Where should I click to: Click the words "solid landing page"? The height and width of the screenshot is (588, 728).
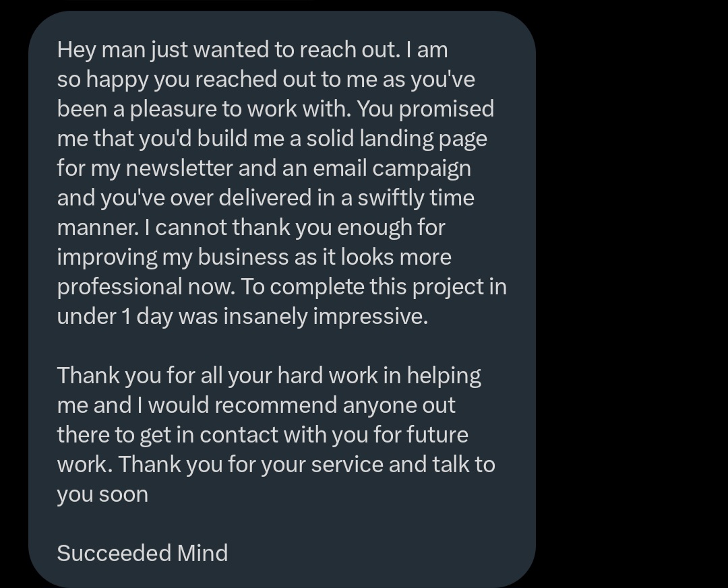coord(396,139)
